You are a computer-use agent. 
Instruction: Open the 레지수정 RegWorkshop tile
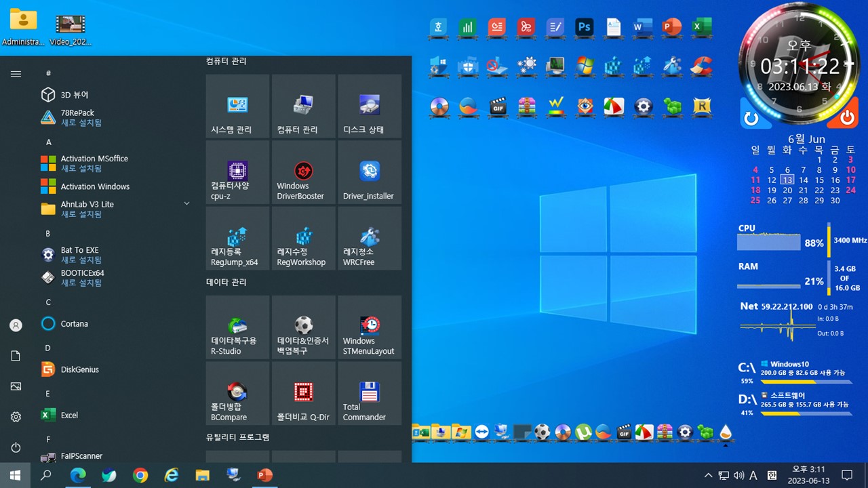(x=303, y=239)
